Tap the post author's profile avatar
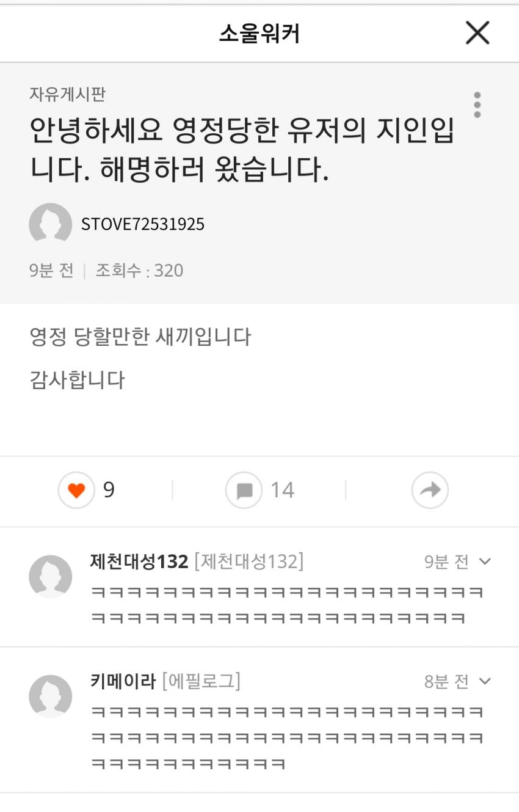The height and width of the screenshot is (812, 519). click(x=50, y=224)
